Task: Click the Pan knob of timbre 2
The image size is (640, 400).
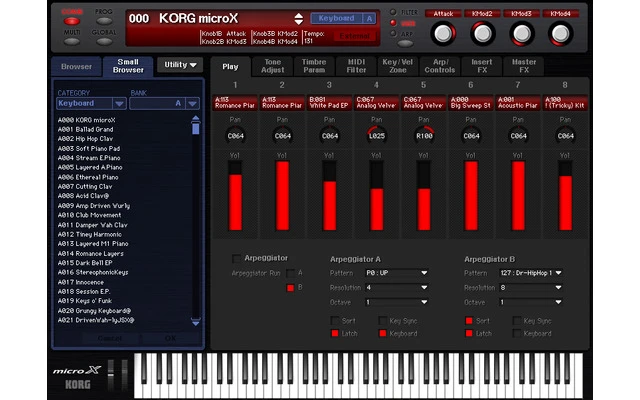Action: tap(282, 136)
